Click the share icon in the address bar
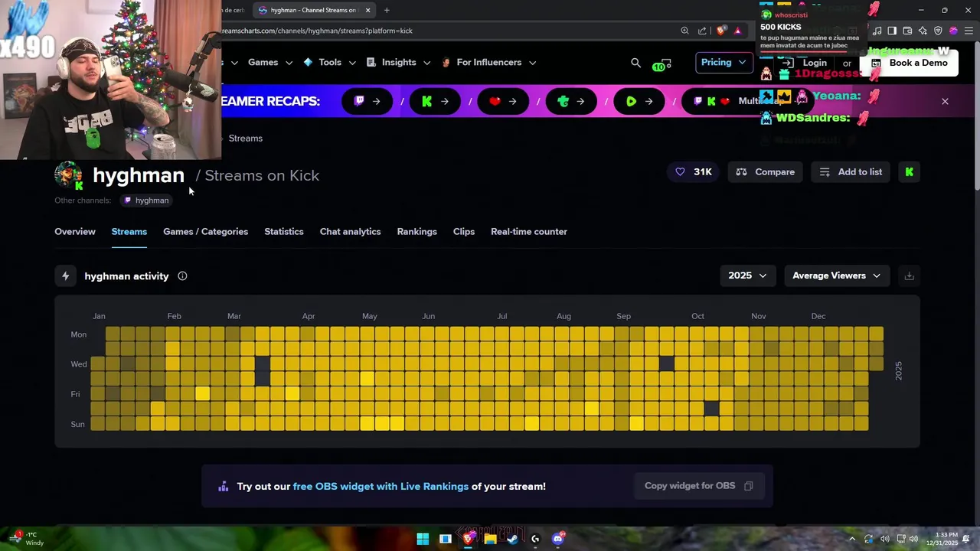980x551 pixels. pyautogui.click(x=702, y=31)
